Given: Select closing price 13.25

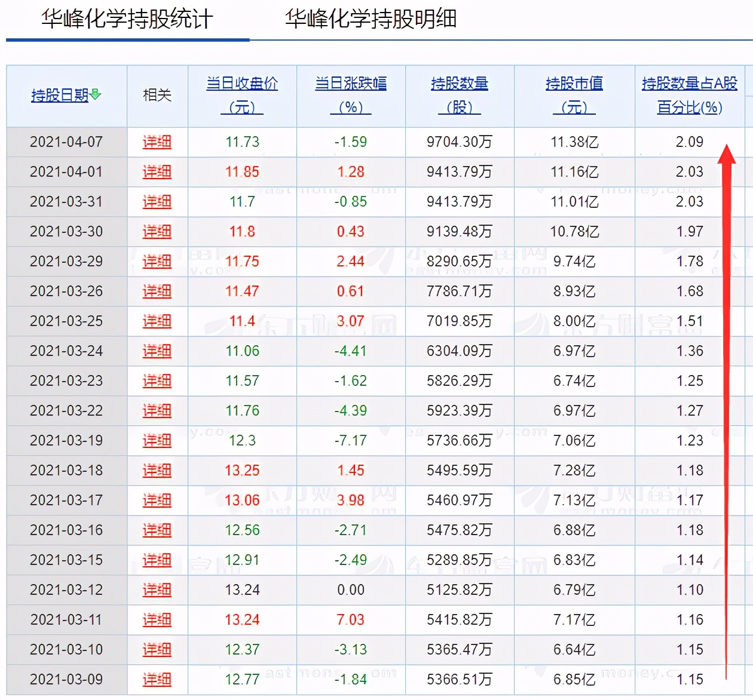Looking at the screenshot, I should pos(242,471).
